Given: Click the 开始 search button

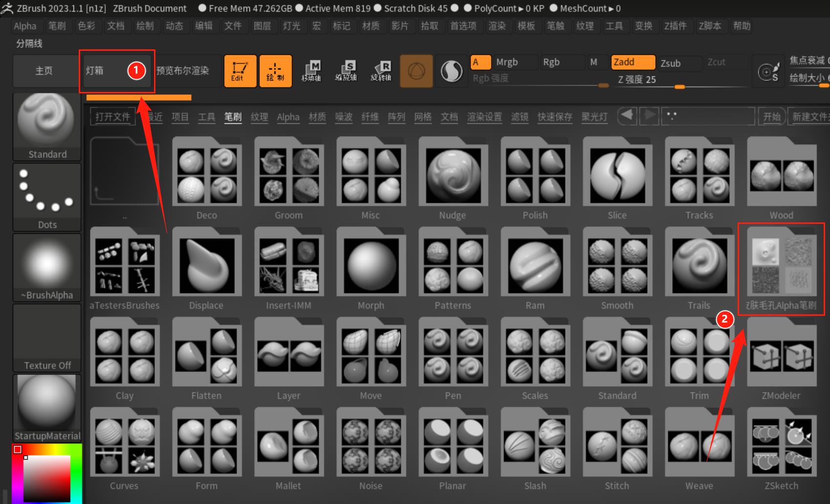Looking at the screenshot, I should (772, 117).
